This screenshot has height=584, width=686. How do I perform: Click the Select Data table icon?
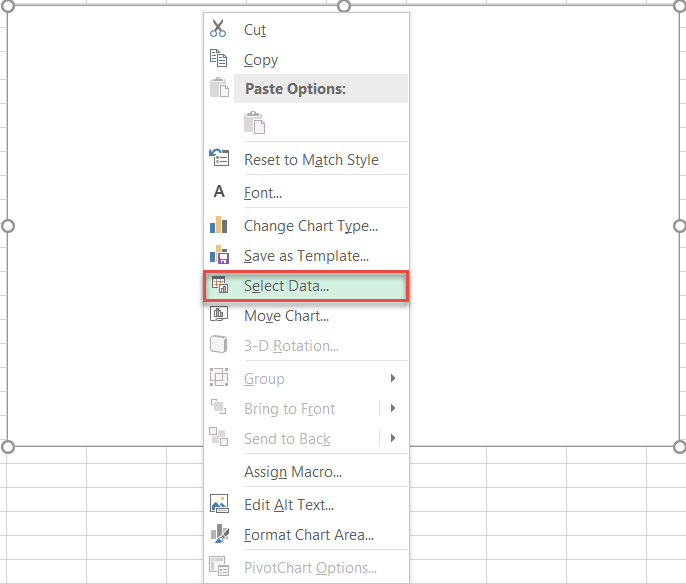click(220, 285)
